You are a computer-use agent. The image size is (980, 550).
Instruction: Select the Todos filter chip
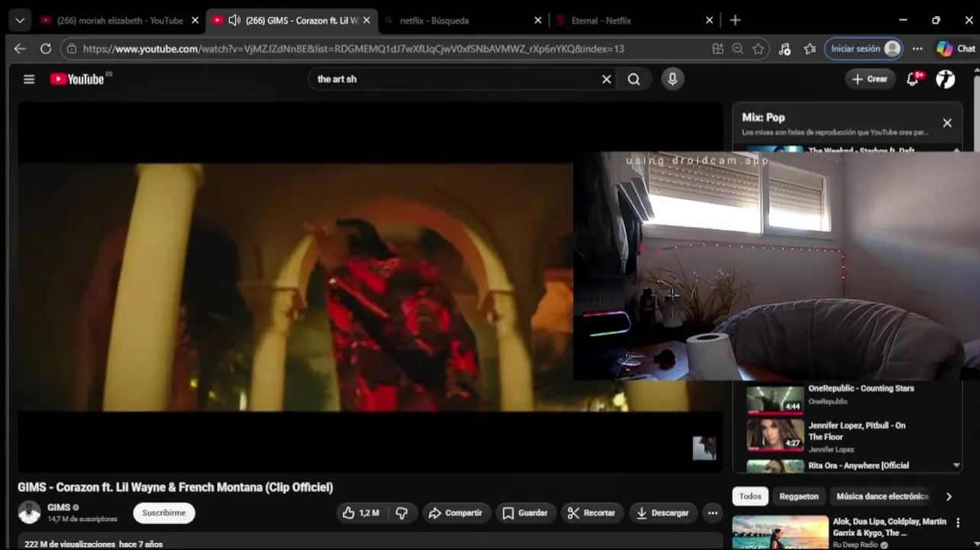pyautogui.click(x=750, y=497)
